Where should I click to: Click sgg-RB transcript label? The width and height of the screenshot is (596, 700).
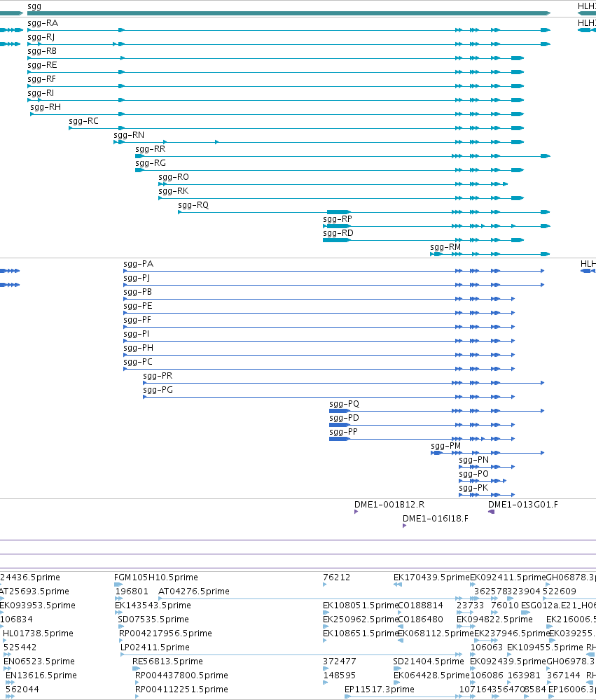tap(42, 51)
